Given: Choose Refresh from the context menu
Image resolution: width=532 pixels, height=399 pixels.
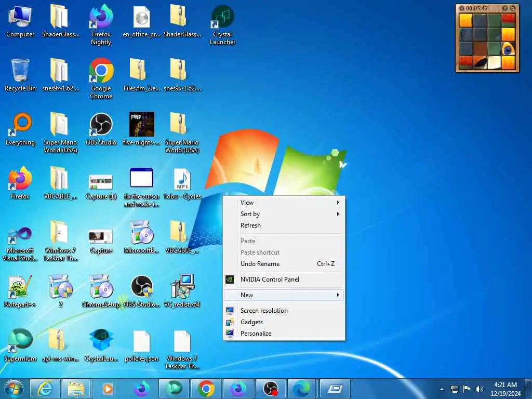Looking at the screenshot, I should coord(284,225).
